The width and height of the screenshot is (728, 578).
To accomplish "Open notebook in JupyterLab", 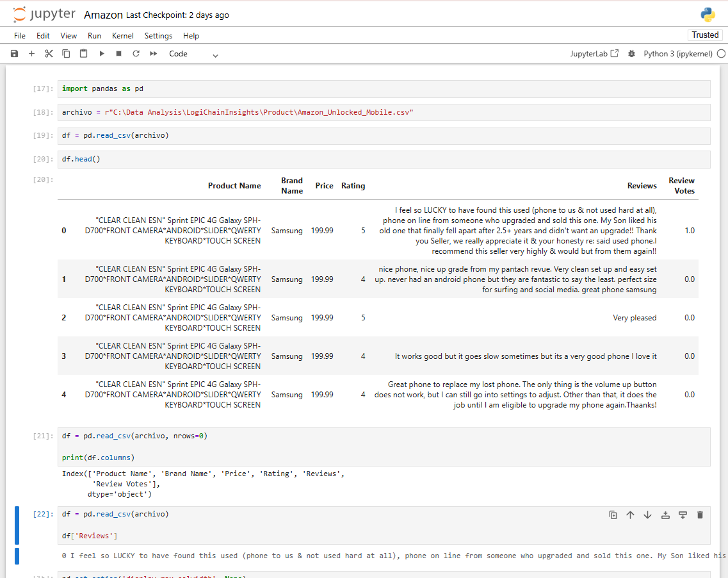I will 594,53.
